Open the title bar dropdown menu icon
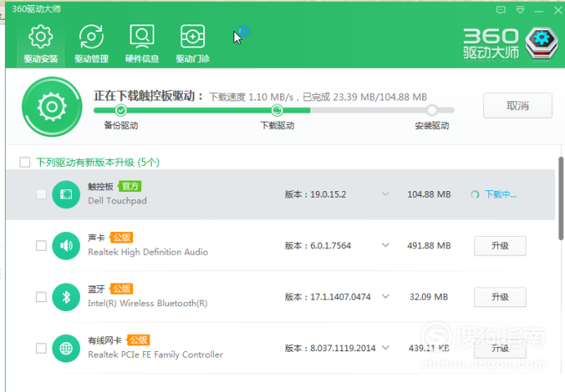Image resolution: width=565 pixels, height=392 pixels. [520, 10]
